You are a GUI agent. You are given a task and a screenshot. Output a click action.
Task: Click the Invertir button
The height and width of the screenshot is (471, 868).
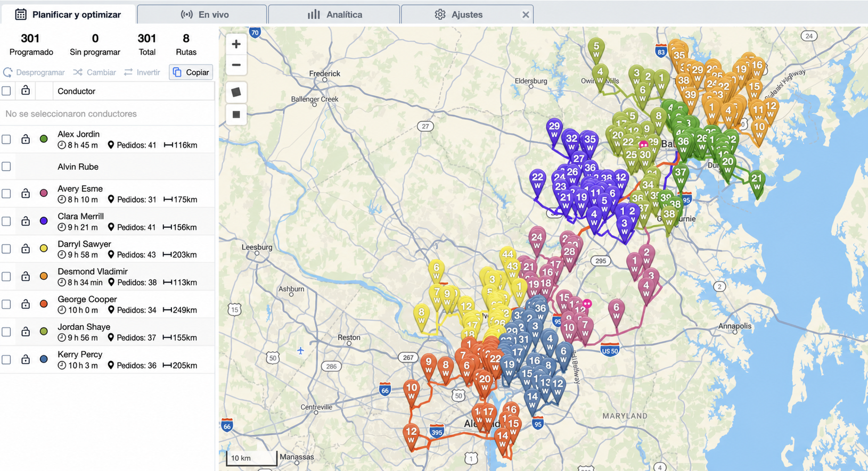pos(142,72)
